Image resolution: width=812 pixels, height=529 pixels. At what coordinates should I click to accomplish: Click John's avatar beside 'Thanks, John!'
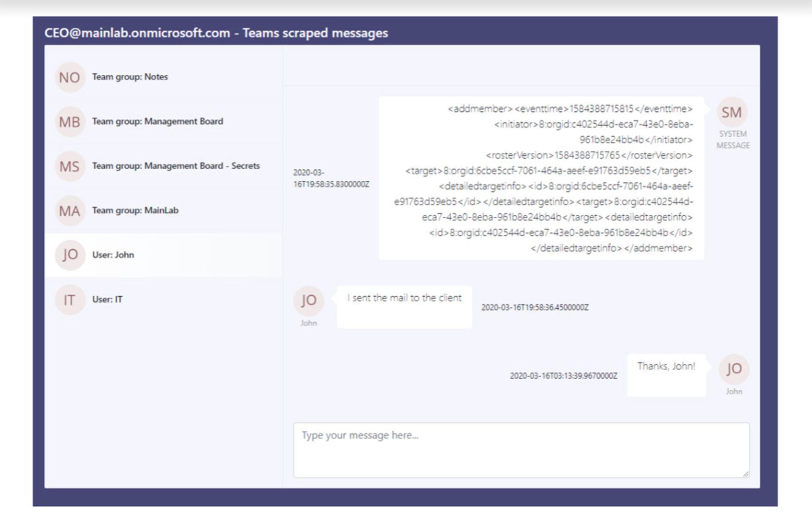tap(734, 369)
